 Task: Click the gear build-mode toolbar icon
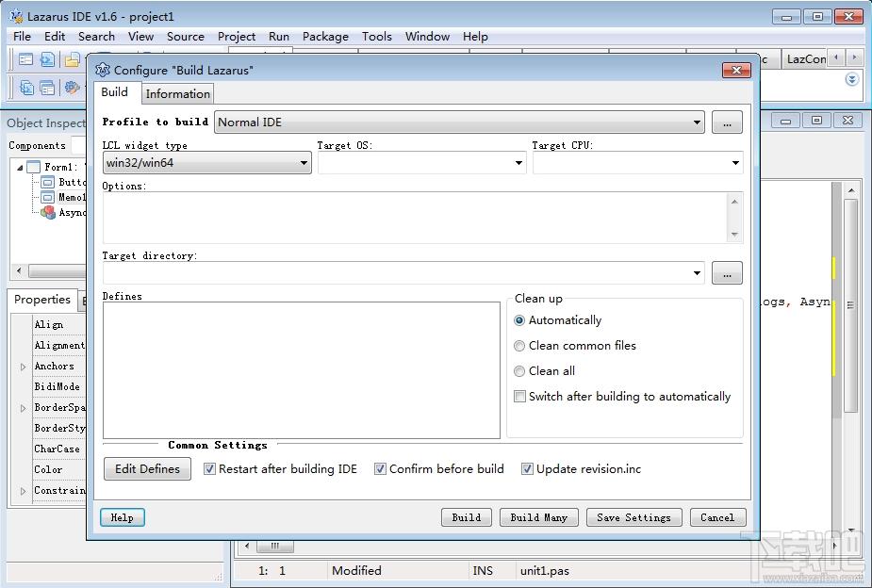pyautogui.click(x=72, y=88)
